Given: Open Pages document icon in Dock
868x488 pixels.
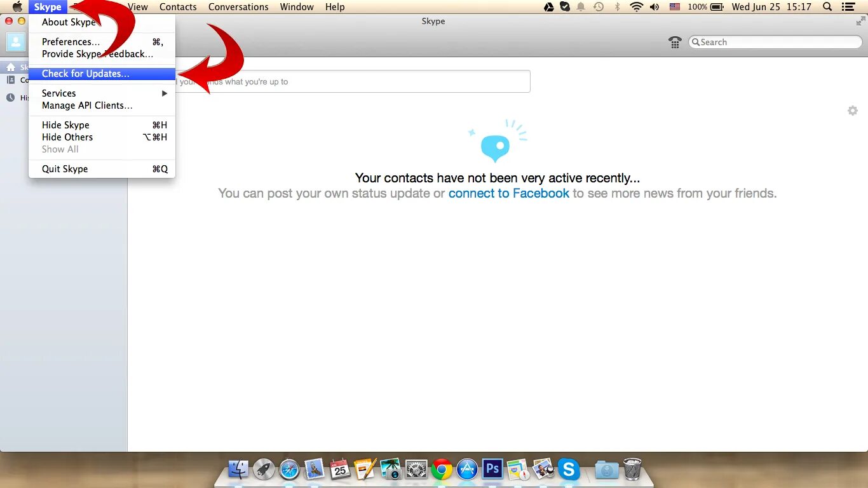Looking at the screenshot, I should click(365, 469).
